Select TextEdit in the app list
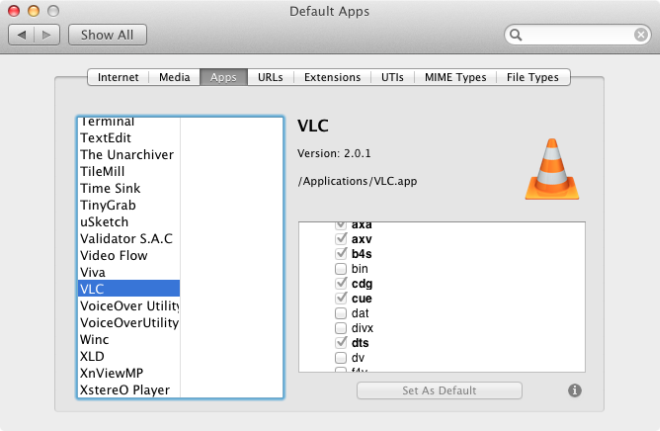This screenshot has height=431, width=660. [x=129, y=138]
